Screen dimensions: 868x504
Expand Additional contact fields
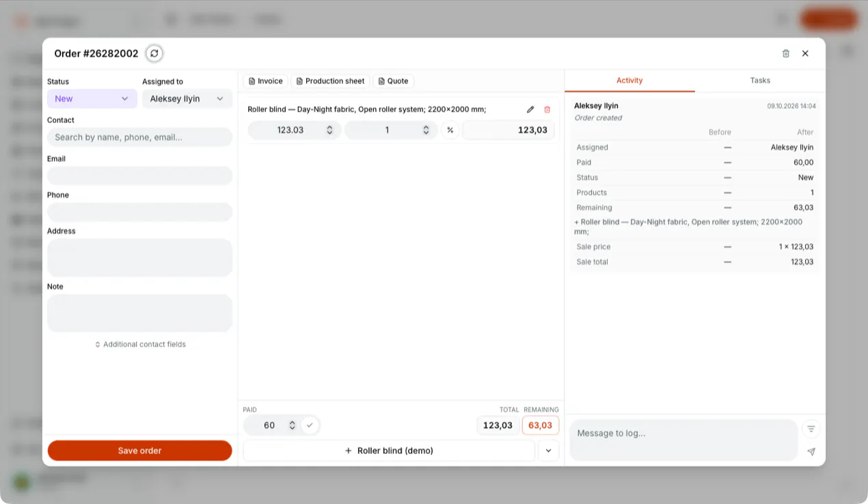(140, 345)
